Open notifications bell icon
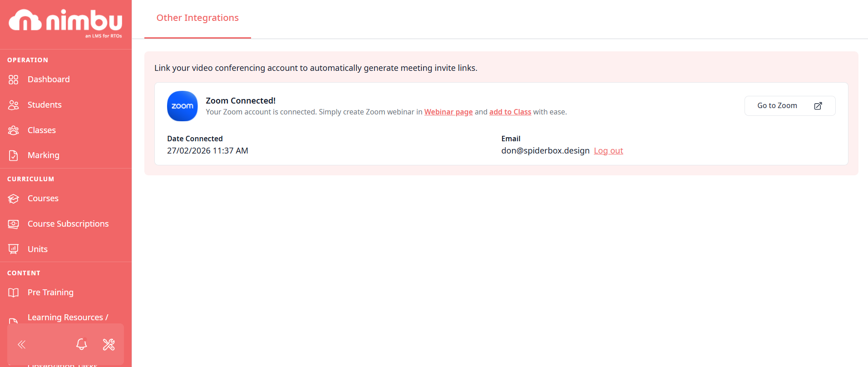 pos(82,344)
